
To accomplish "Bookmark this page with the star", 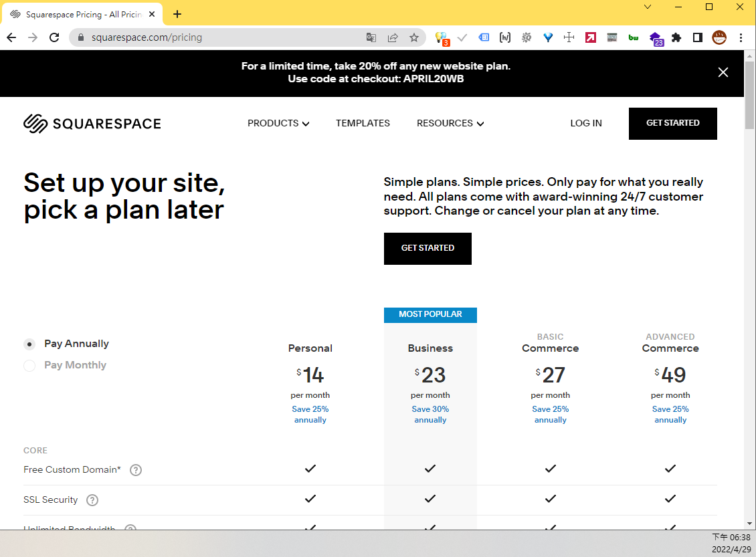I will pyautogui.click(x=414, y=37).
